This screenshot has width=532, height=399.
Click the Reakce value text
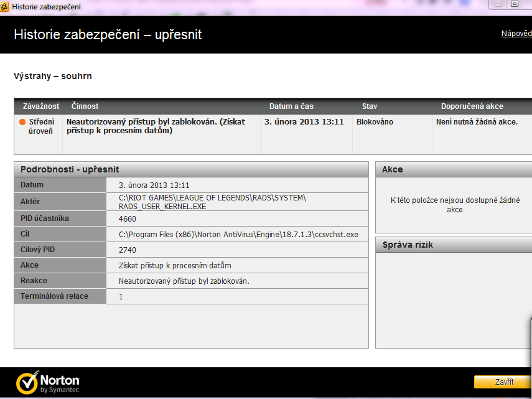pos(184,281)
